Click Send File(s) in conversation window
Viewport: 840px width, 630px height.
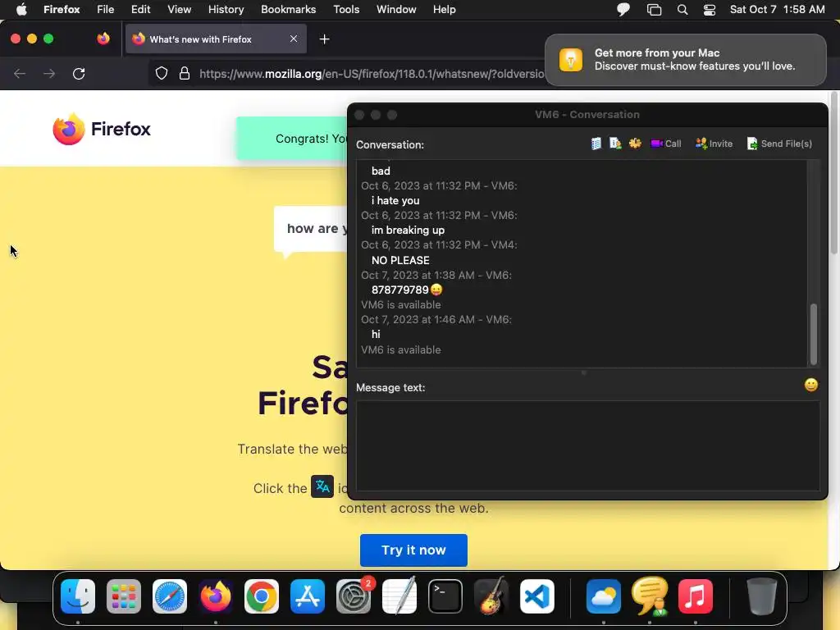[779, 144]
